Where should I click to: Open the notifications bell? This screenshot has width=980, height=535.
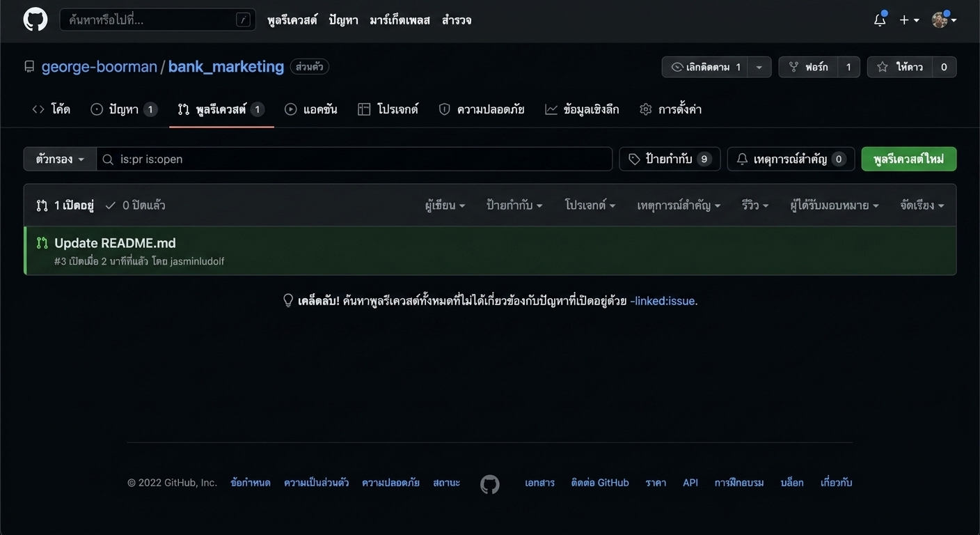[880, 20]
